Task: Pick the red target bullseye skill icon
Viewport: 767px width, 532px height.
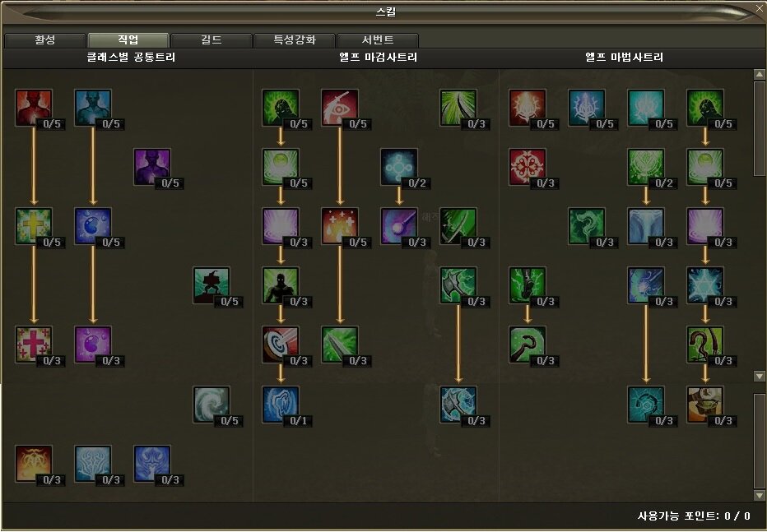Action: (x=281, y=345)
